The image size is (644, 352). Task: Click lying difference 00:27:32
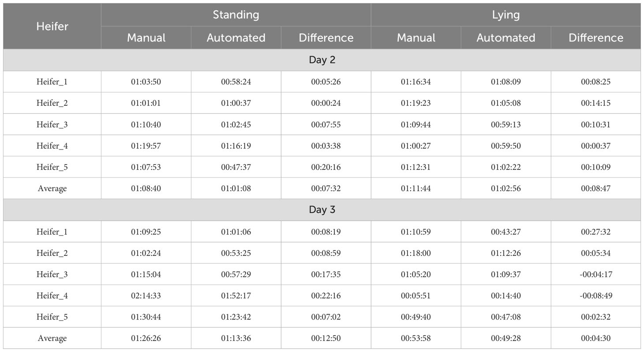tap(596, 232)
